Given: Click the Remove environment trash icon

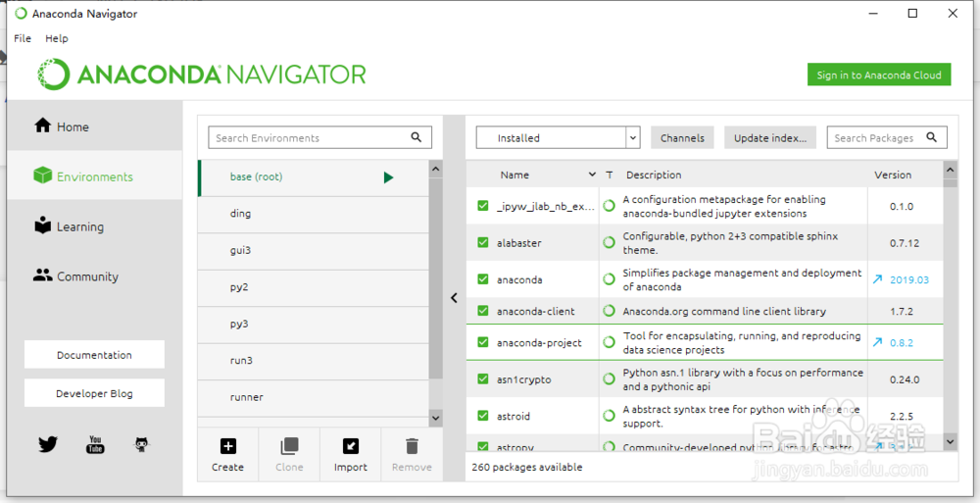Looking at the screenshot, I should coord(412,446).
